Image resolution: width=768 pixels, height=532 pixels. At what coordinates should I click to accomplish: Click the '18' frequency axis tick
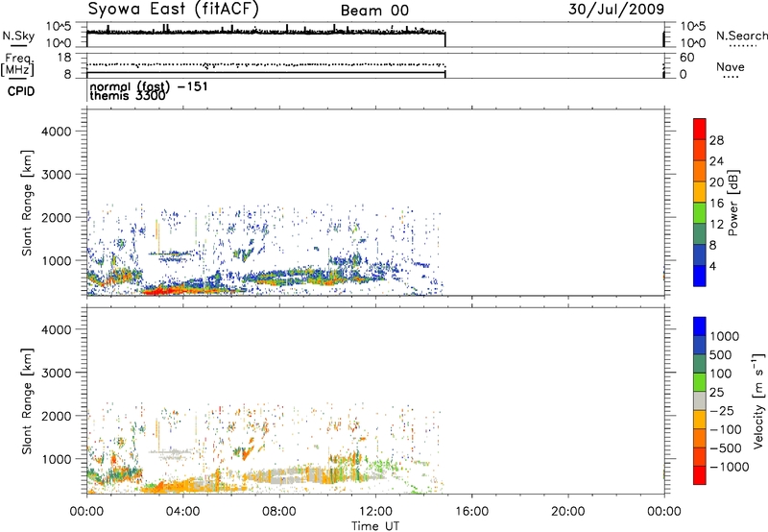(x=64, y=58)
